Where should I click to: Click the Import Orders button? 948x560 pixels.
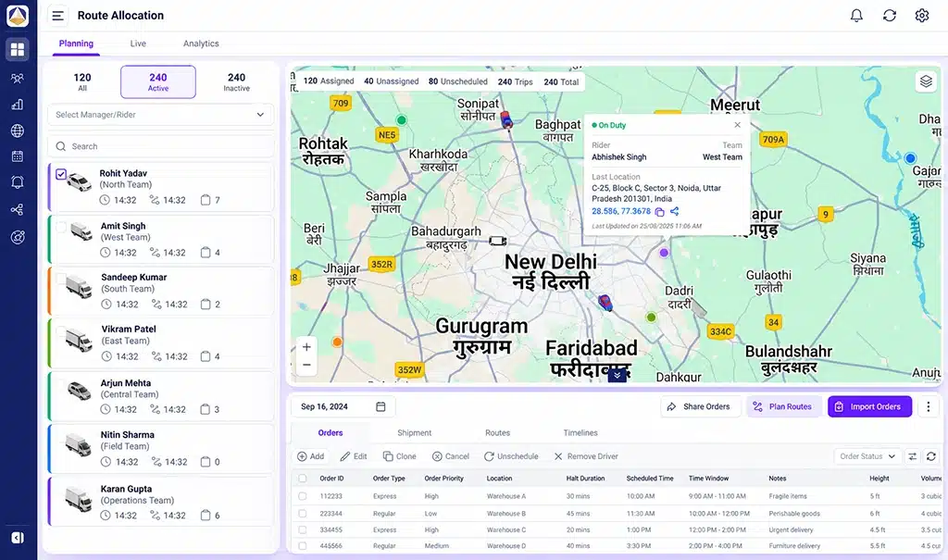[x=869, y=407]
